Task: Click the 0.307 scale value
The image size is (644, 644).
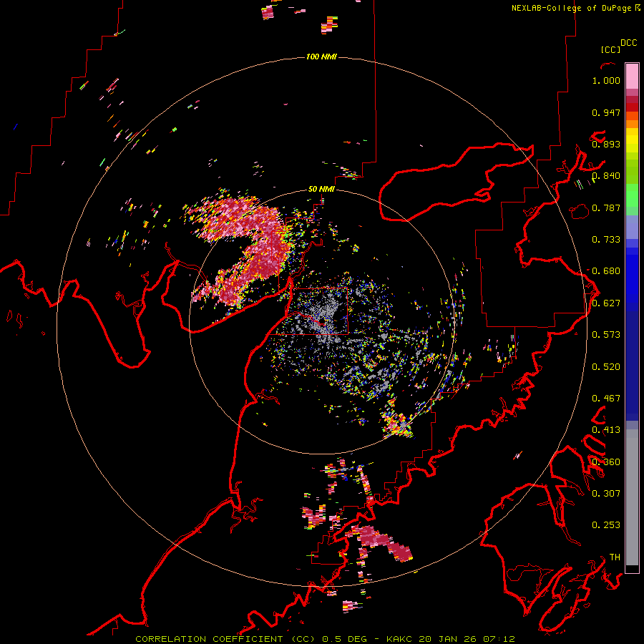Action: [606, 494]
